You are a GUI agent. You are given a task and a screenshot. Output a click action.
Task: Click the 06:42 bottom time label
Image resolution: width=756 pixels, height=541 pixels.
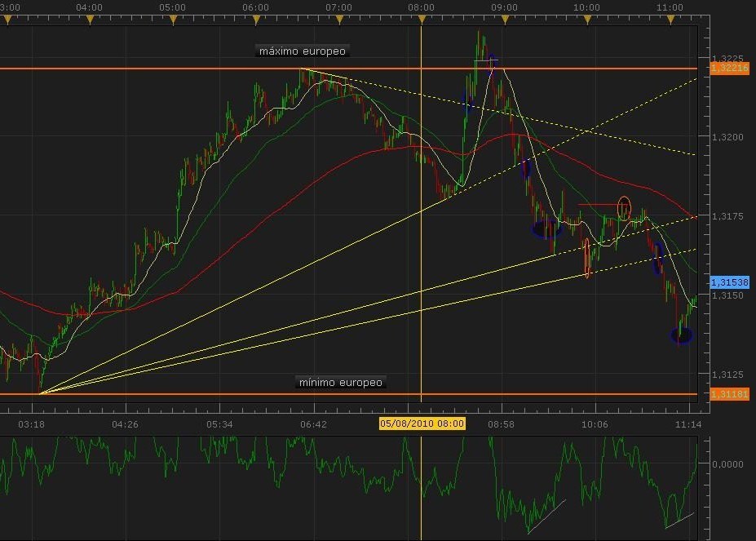[x=313, y=424]
